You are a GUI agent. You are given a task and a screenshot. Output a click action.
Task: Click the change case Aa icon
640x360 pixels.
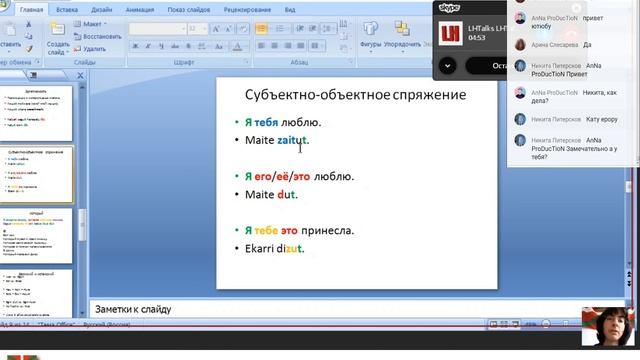219,46
